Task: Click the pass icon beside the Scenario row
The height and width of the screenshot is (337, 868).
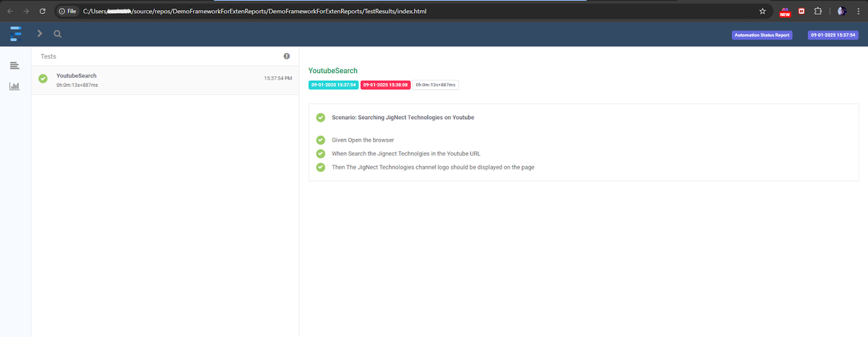Action: point(321,117)
